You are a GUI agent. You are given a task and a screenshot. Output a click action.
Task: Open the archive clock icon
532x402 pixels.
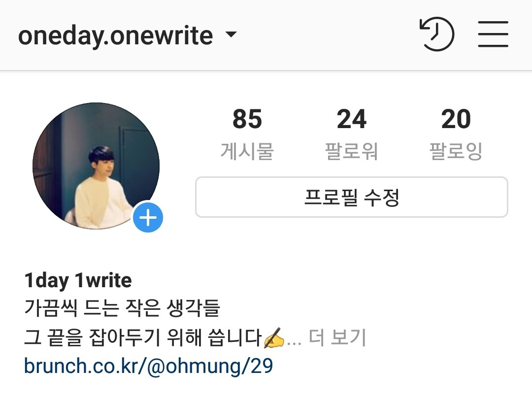(x=437, y=34)
